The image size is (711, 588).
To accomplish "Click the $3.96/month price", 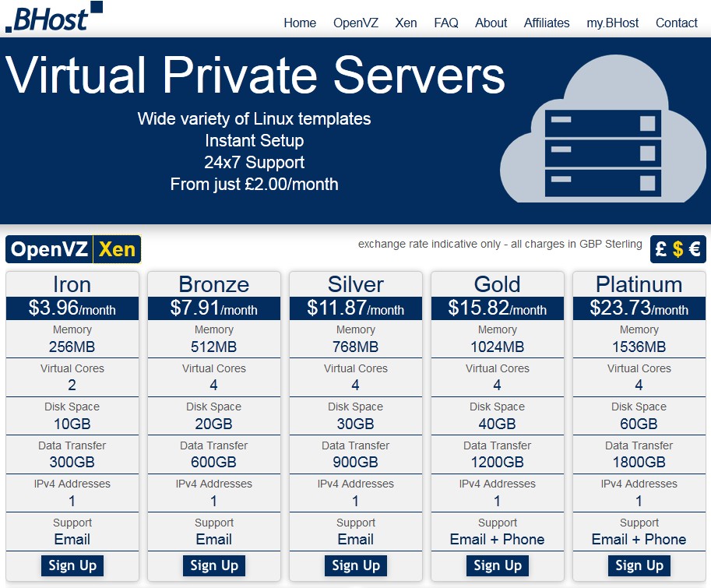I will 72,308.
